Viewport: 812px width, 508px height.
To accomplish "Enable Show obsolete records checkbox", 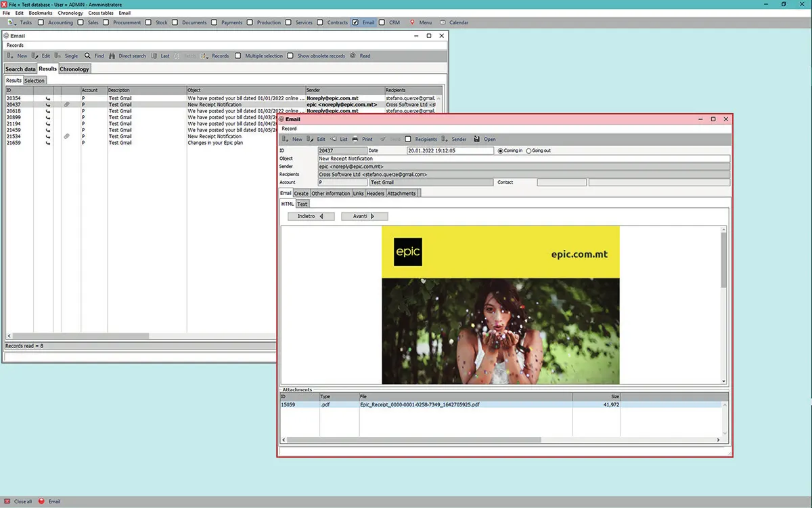I will (290, 56).
